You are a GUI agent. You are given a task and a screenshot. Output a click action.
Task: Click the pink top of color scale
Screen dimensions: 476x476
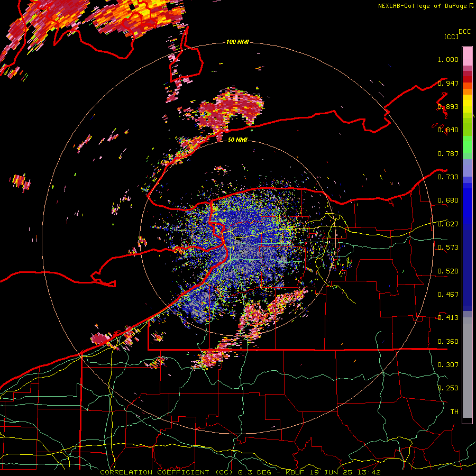(x=467, y=56)
